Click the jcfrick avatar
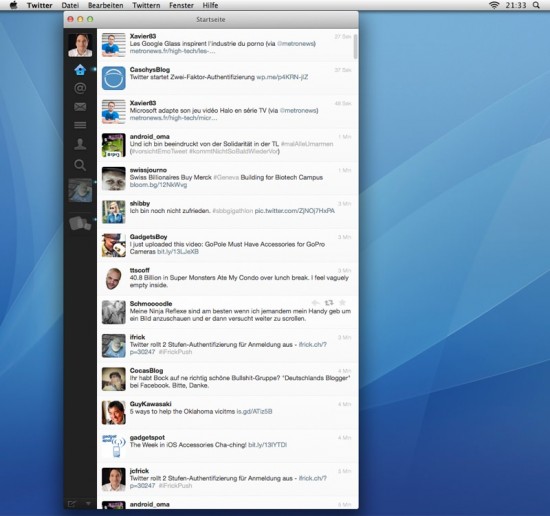Screen dimensions: 550x516 [114, 479]
